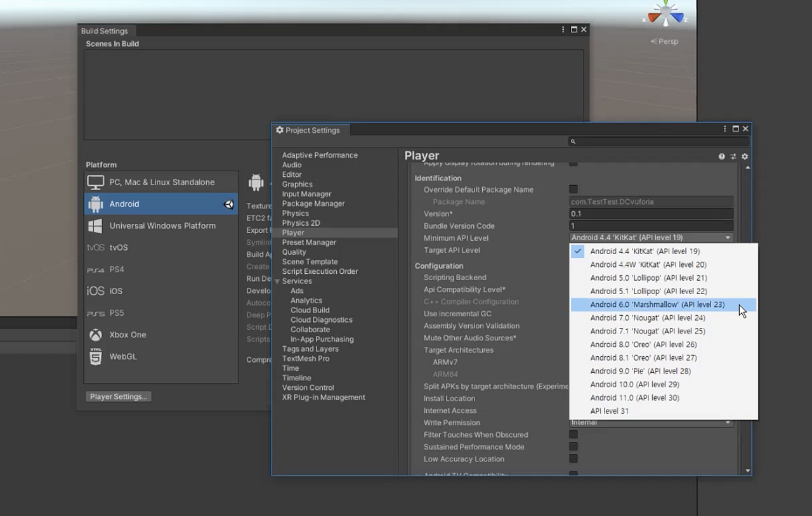
Task: Choose Android 8.0 'Oreo' API level 26
Action: tap(664, 345)
